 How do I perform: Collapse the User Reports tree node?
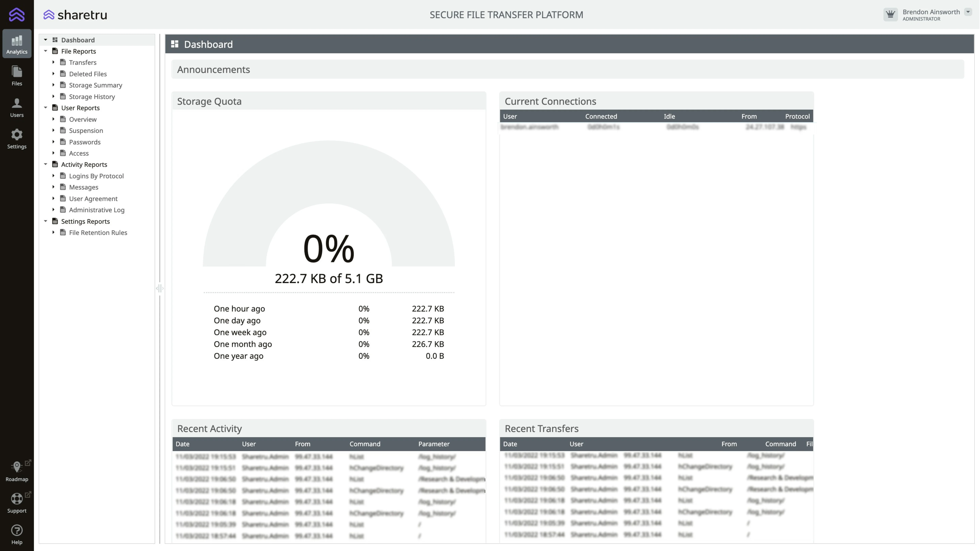[46, 108]
